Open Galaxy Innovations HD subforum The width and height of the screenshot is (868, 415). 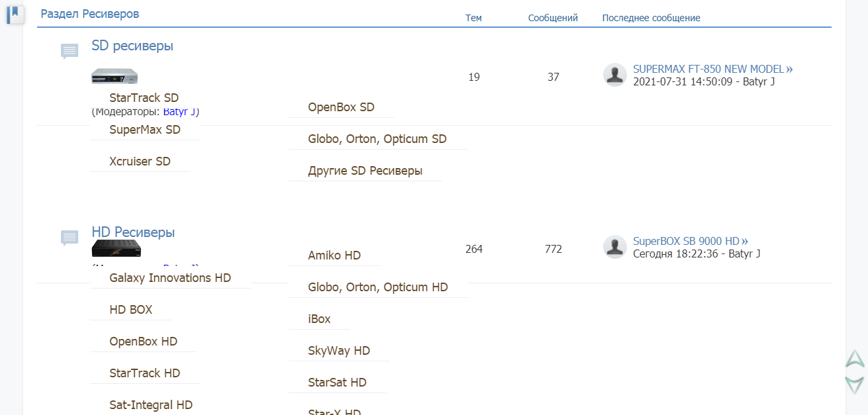click(x=170, y=278)
